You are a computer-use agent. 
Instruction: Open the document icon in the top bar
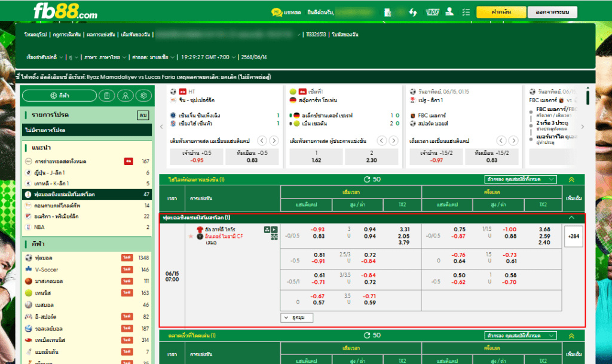coord(387,13)
